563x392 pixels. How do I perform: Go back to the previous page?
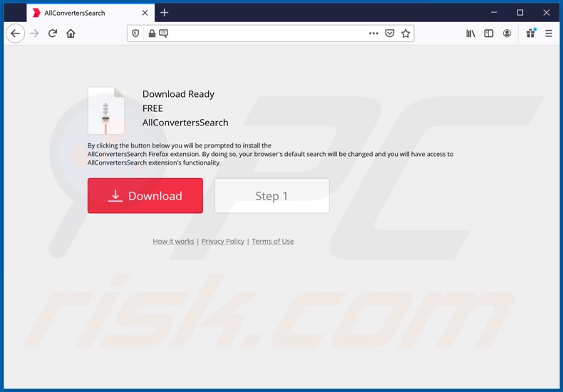coord(15,33)
